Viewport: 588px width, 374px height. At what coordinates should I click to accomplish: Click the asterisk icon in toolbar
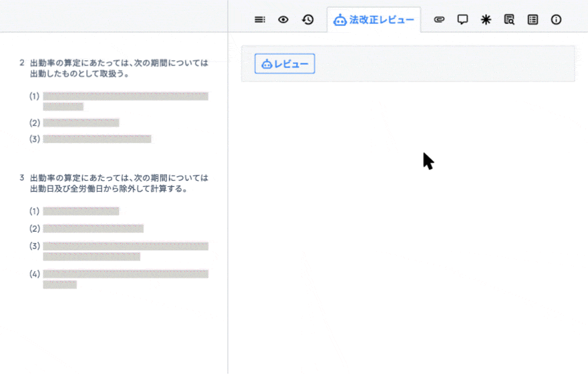coord(486,20)
